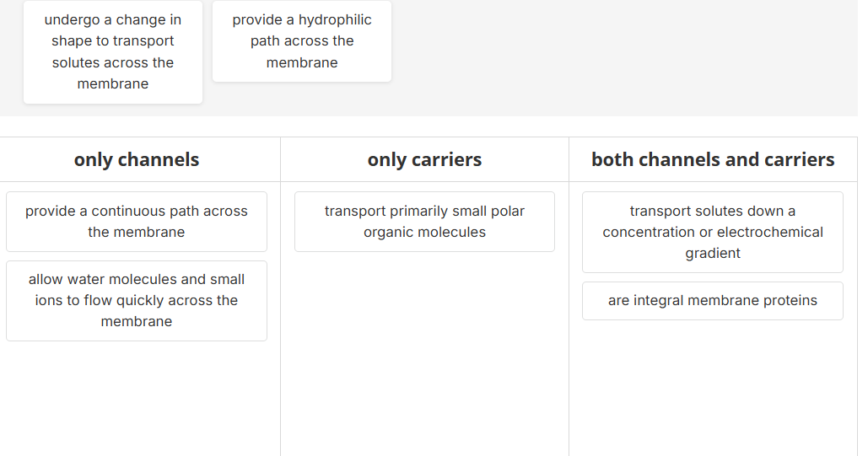Click empty area under 'both channels and carriers' cards

713,388
